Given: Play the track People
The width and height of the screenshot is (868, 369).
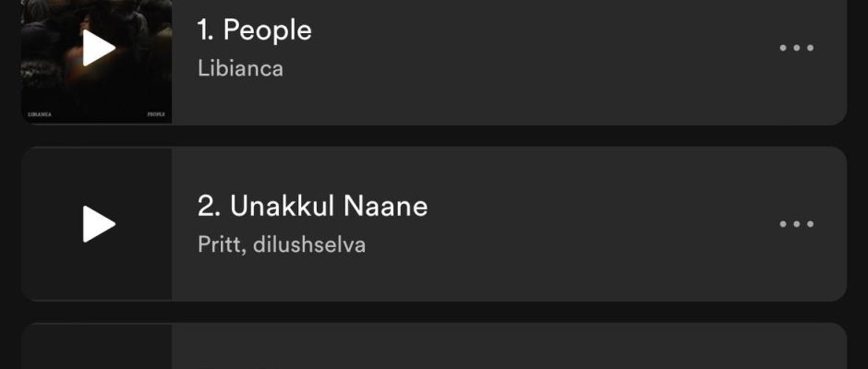Looking at the screenshot, I should (98, 48).
